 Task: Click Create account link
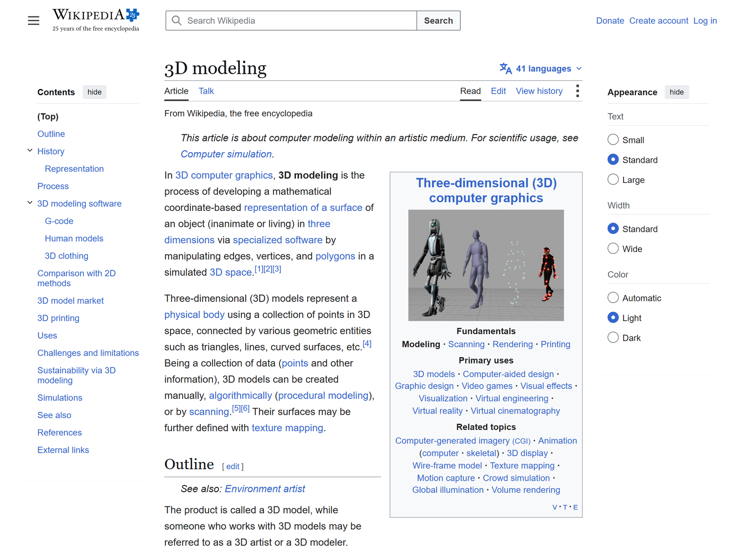tap(658, 21)
